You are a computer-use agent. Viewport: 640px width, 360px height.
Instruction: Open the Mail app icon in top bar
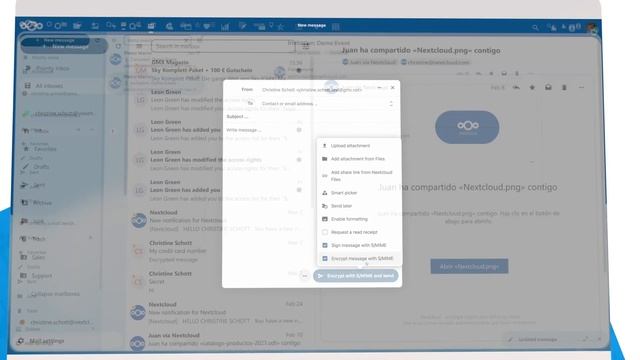pyautogui.click(x=151, y=26)
